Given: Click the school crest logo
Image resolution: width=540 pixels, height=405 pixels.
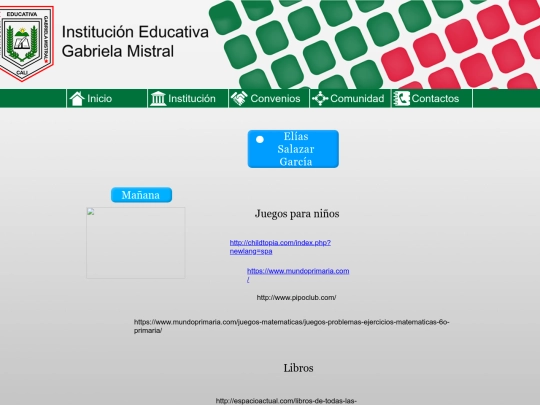Looking at the screenshot, I should [26, 43].
